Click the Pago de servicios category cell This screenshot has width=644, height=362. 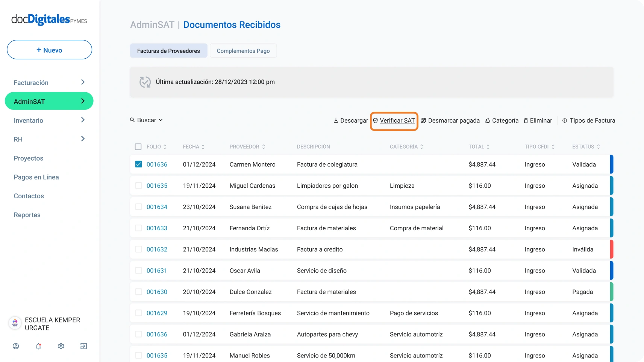414,313
